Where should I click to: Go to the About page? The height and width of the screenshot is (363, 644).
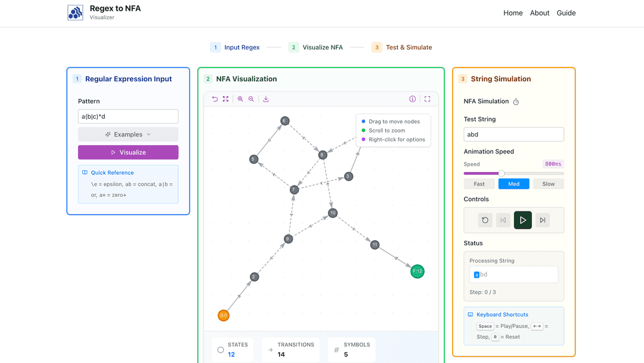[x=540, y=13]
